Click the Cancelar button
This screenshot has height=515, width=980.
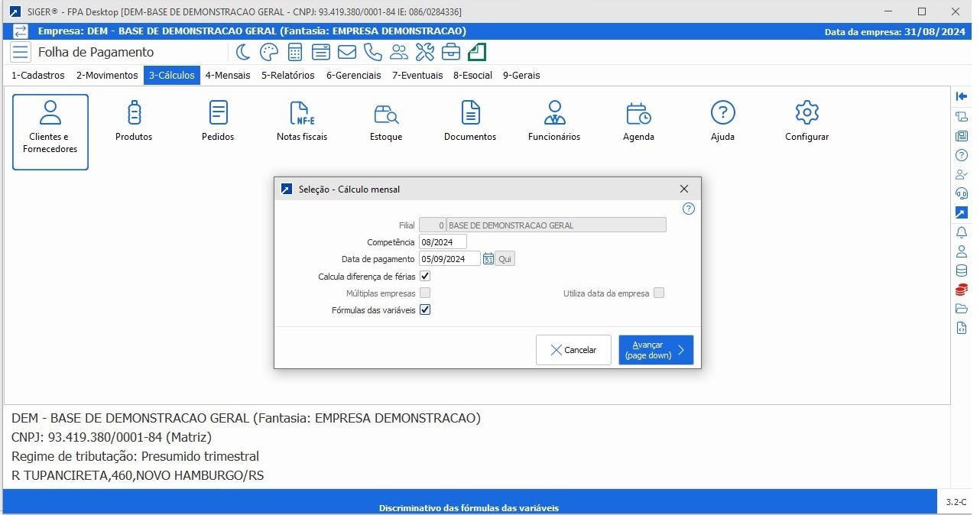pos(573,350)
